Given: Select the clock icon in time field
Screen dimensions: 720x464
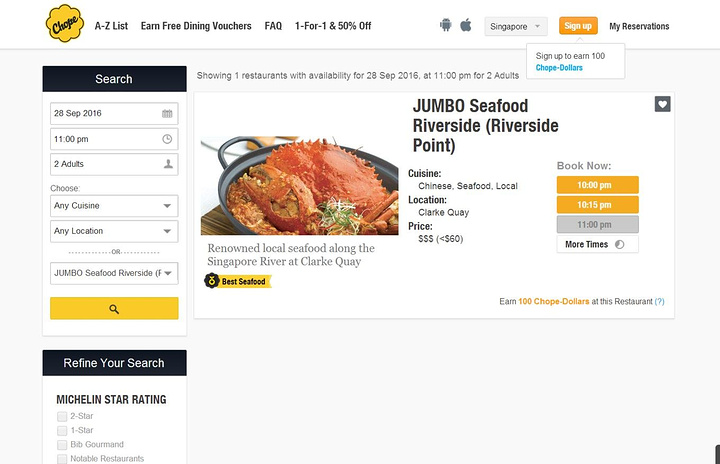Looking at the screenshot, I should pyautogui.click(x=167, y=139).
